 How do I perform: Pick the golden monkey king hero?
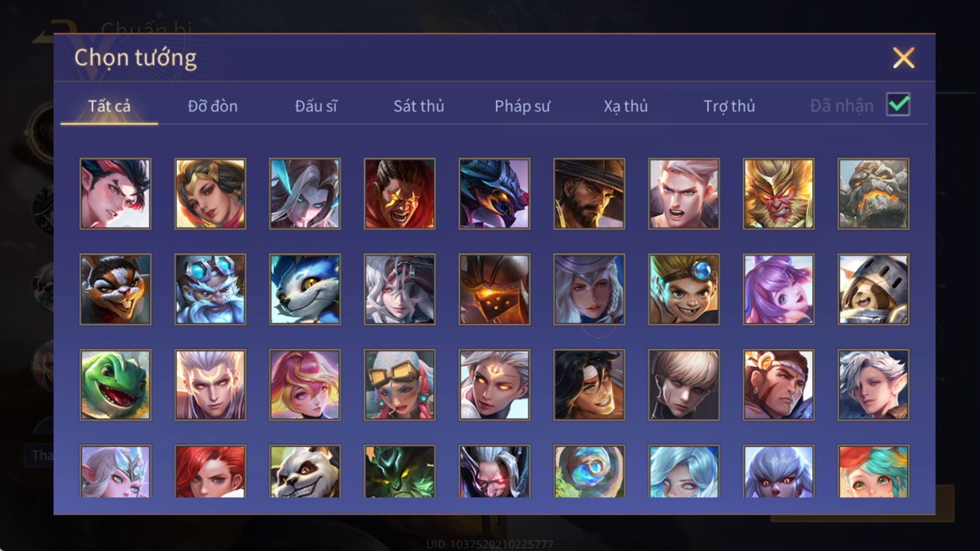point(778,193)
